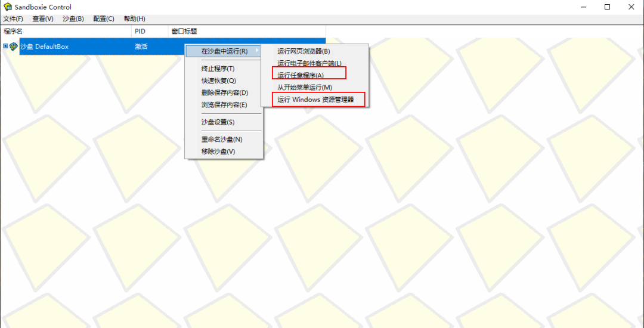Viewport: 644px width, 328px height.
Task: Open the 配置(C) menu
Action: [x=104, y=18]
